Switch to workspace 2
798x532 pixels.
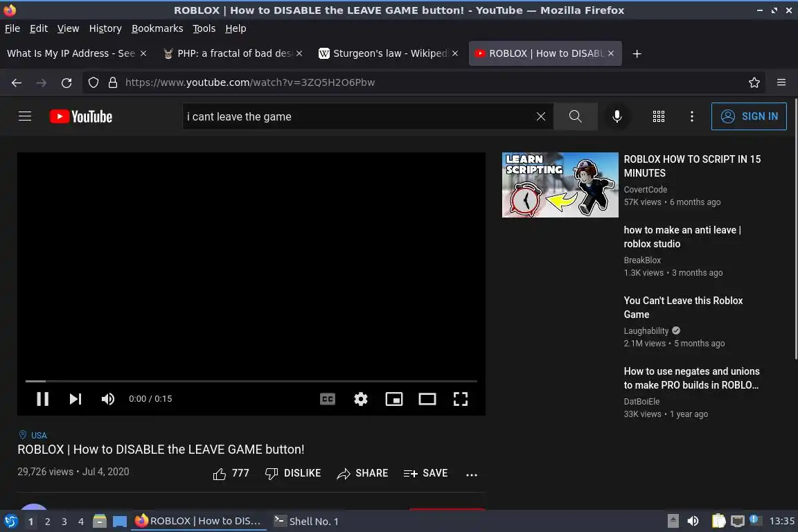(47, 522)
